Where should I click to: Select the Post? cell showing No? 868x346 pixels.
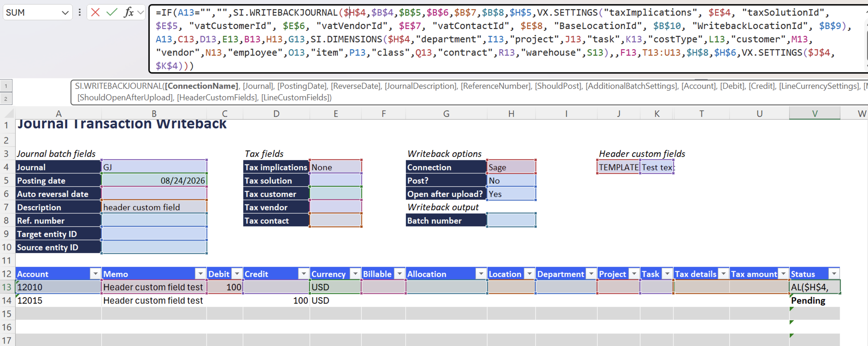511,180
